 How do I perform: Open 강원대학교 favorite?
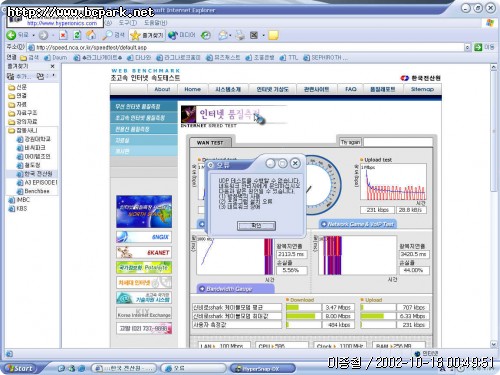coord(34,139)
